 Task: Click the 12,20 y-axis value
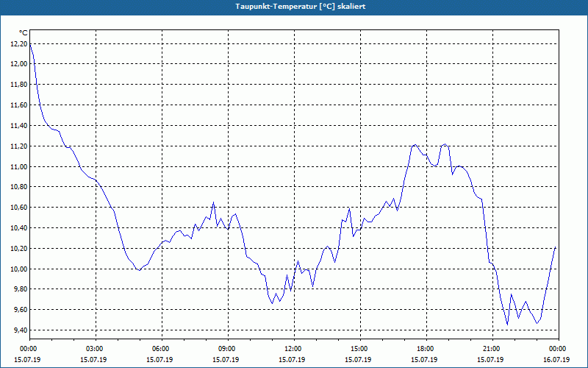pyautogui.click(x=19, y=44)
